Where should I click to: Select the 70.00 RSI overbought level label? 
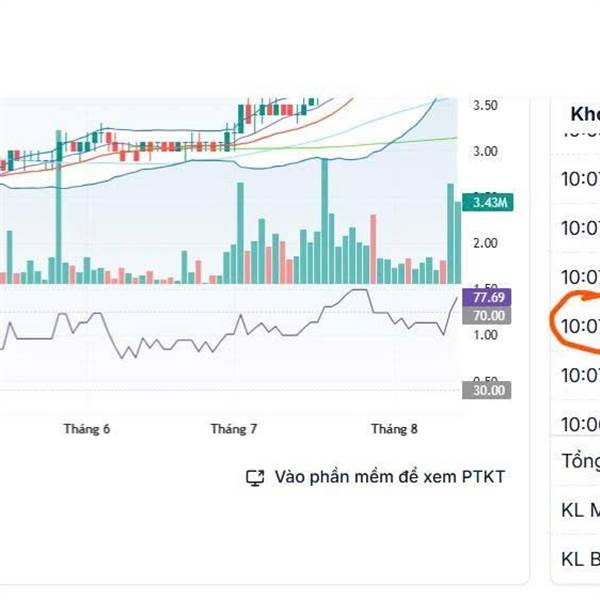click(x=490, y=315)
